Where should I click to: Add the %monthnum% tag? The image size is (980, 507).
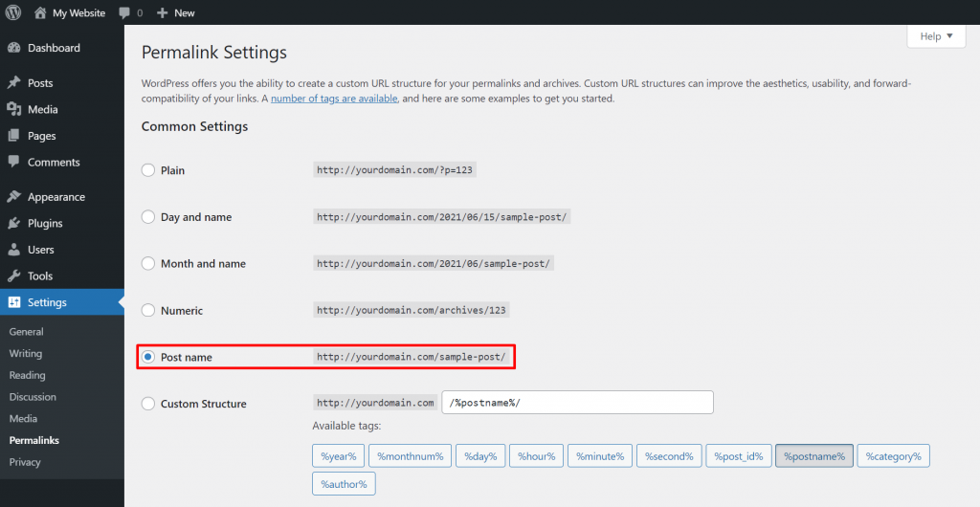click(x=410, y=455)
